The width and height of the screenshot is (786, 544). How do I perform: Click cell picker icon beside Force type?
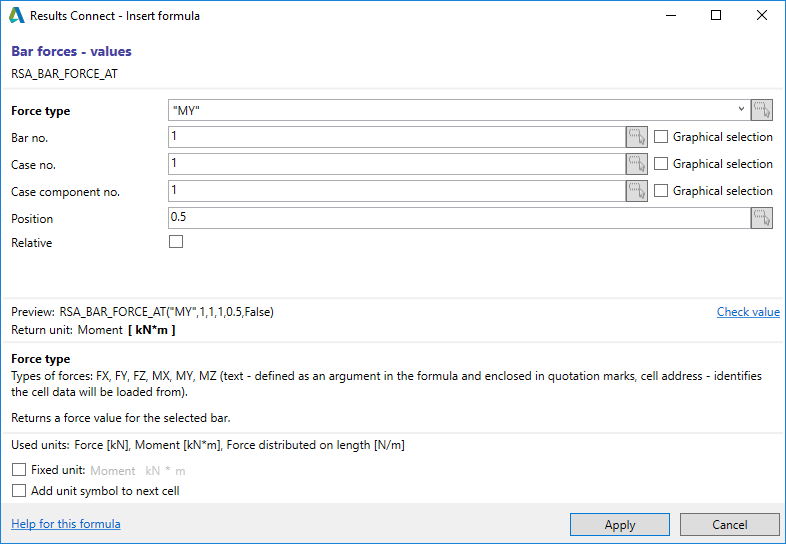tap(763, 110)
